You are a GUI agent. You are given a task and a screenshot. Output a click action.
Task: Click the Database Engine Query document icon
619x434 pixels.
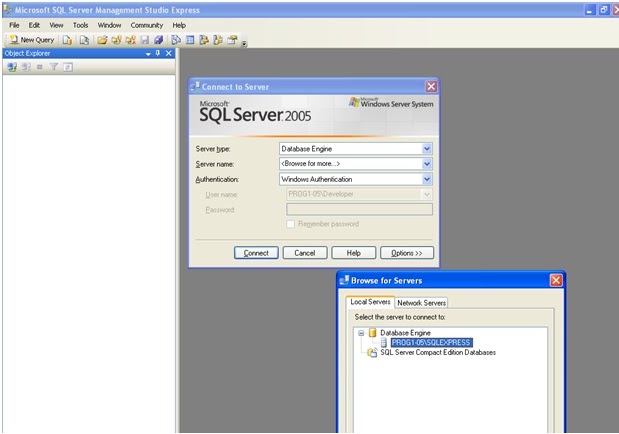(68, 40)
